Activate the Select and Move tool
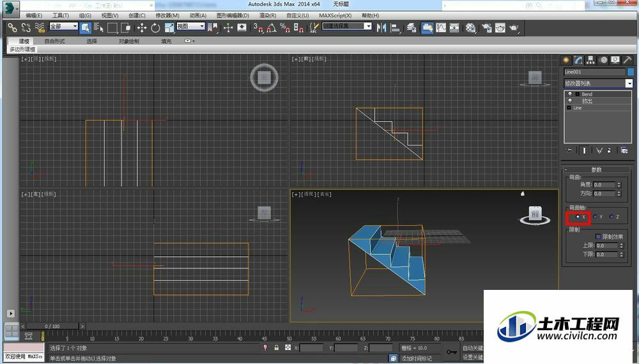The width and height of the screenshot is (639, 364). pos(141,27)
